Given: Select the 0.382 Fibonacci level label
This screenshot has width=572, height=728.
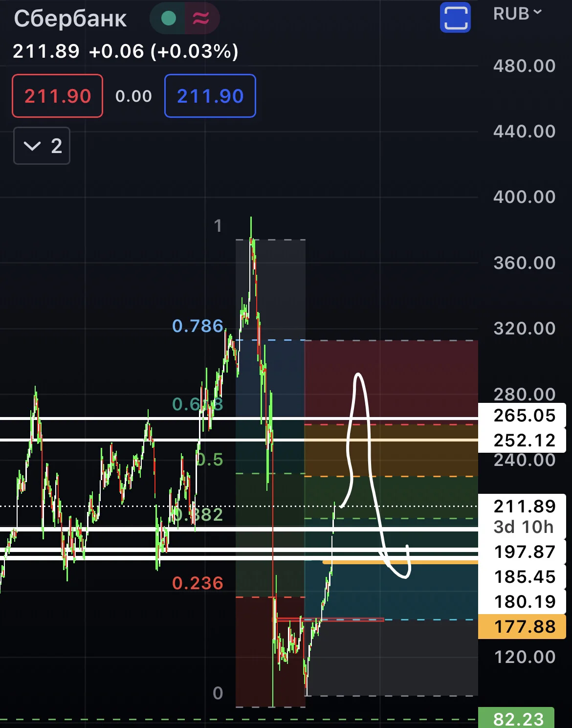Looking at the screenshot, I should point(198,514).
